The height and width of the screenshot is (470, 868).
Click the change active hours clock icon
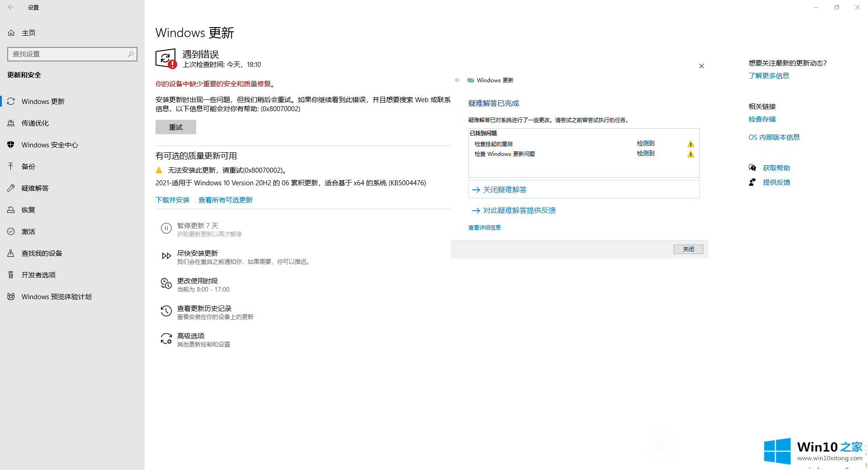point(166,284)
